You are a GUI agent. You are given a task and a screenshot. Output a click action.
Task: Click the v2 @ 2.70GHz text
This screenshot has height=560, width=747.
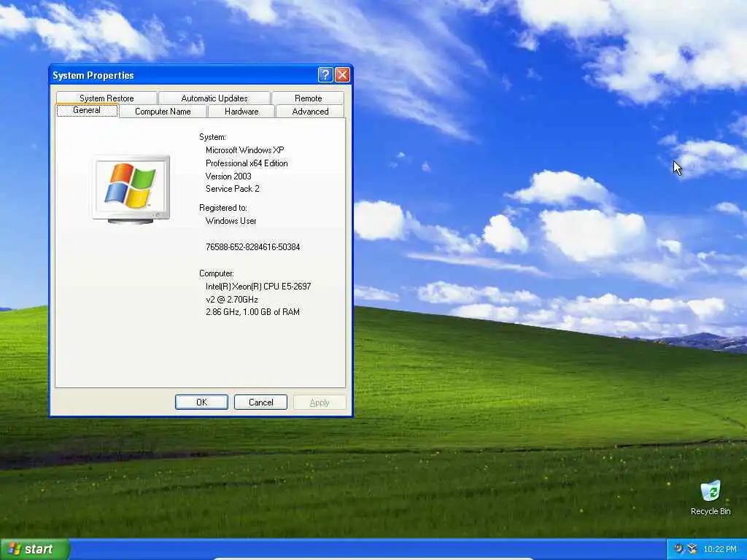click(x=232, y=300)
